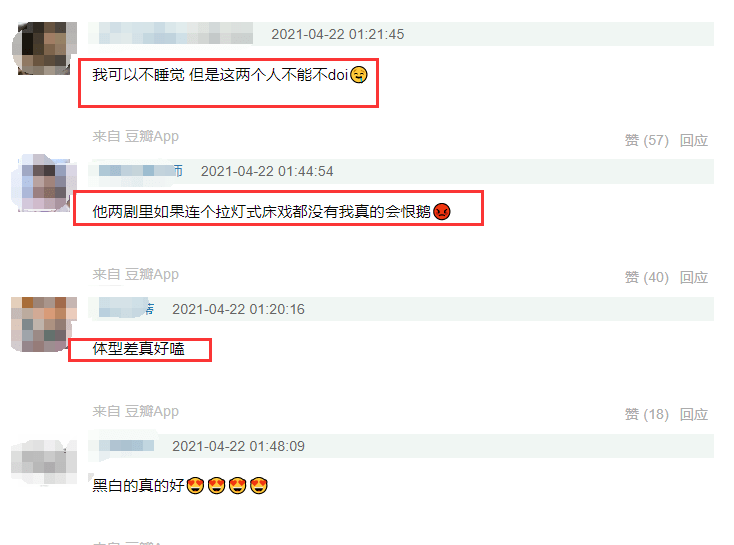Click the avatar next to the 01:20:16 comment
The image size is (734, 545).
pos(44,324)
